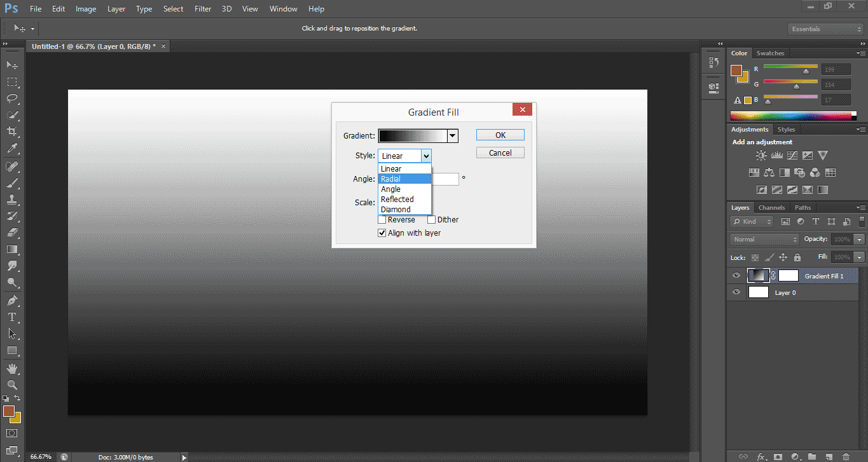This screenshot has height=462, width=868.
Task: Choose Reflected from the Style list
Action: pyautogui.click(x=405, y=200)
